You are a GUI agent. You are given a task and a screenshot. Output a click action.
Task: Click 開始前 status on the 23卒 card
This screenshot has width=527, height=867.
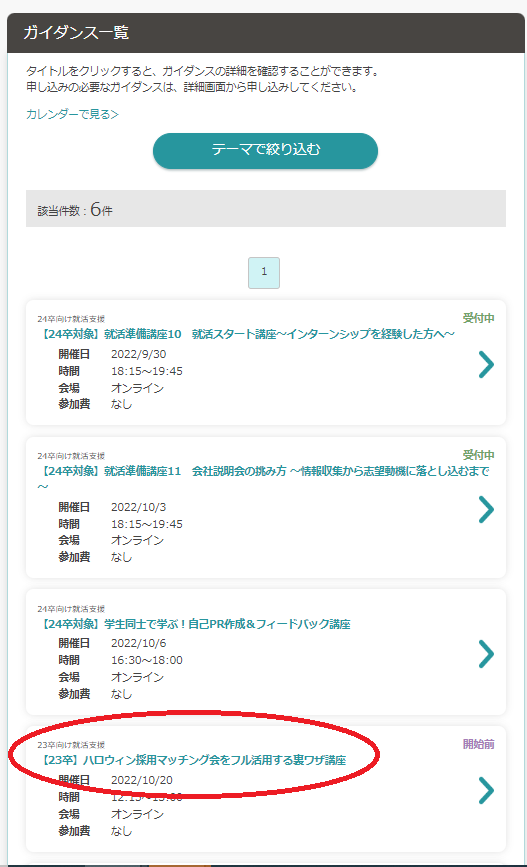click(x=478, y=744)
